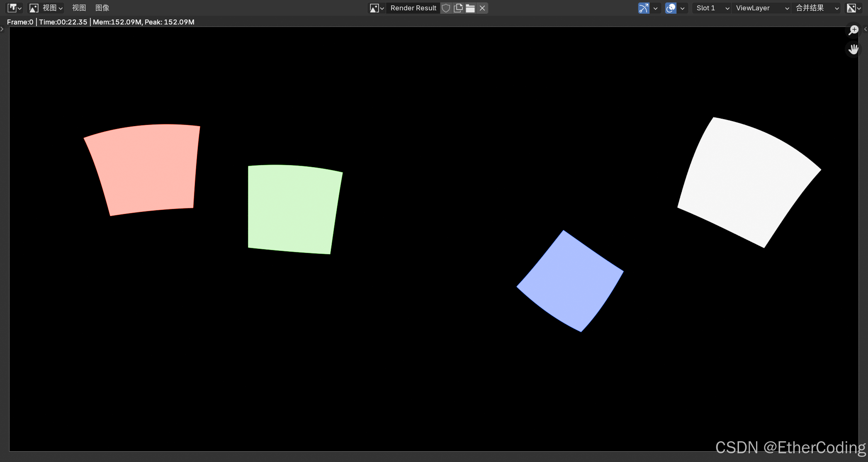Image resolution: width=868 pixels, height=462 pixels.
Task: Expand the right sidebar region arrow
Action: (x=865, y=29)
